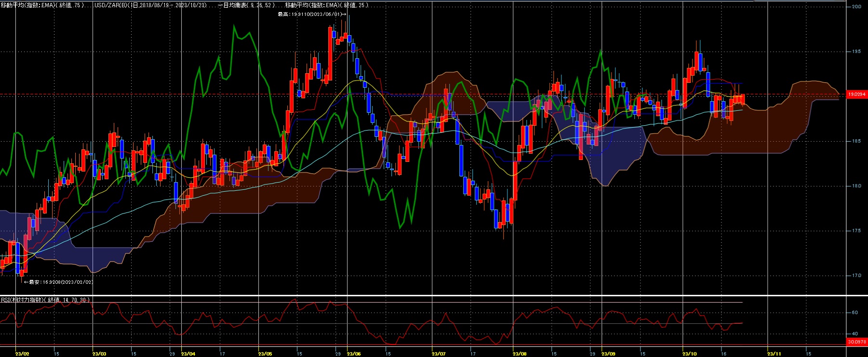Click the 18.0 price axis label
This screenshot has width=868, height=357.
click(856, 186)
